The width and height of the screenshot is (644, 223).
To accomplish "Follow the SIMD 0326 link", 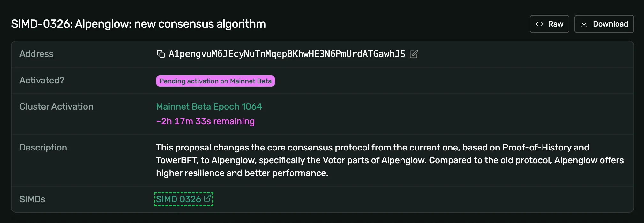I will (x=183, y=199).
